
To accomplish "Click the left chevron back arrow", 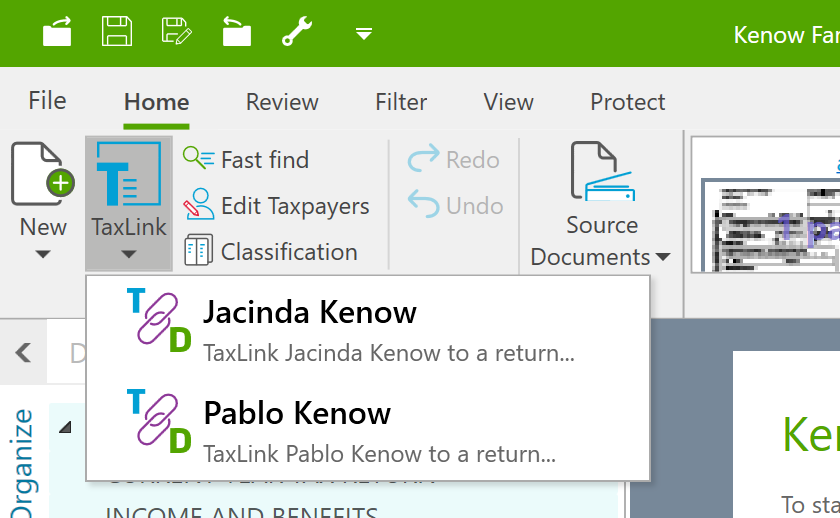I will point(23,352).
